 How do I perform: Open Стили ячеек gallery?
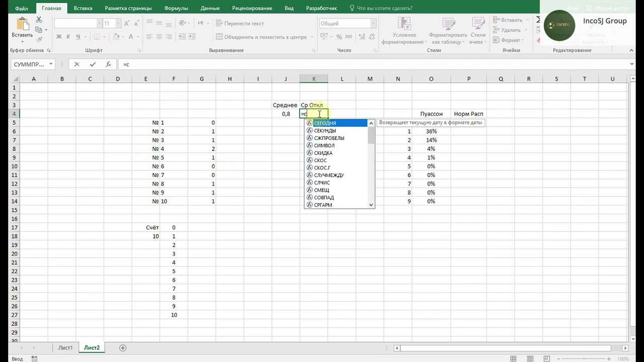(x=477, y=31)
